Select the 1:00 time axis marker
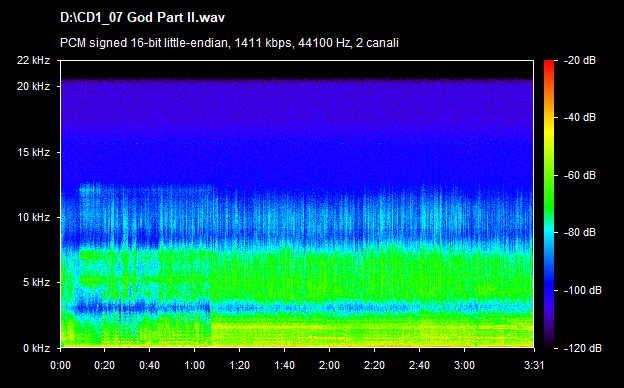The height and width of the screenshot is (388, 624). 195,365
